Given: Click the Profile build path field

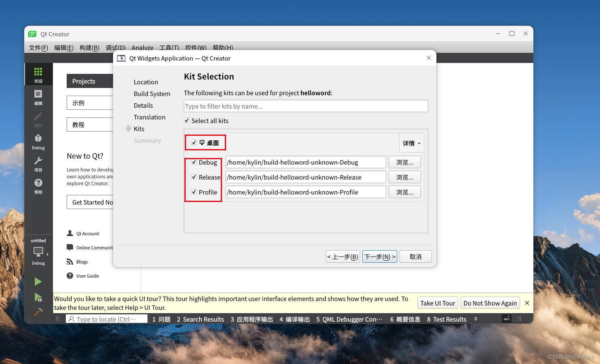Looking at the screenshot, I should (305, 192).
